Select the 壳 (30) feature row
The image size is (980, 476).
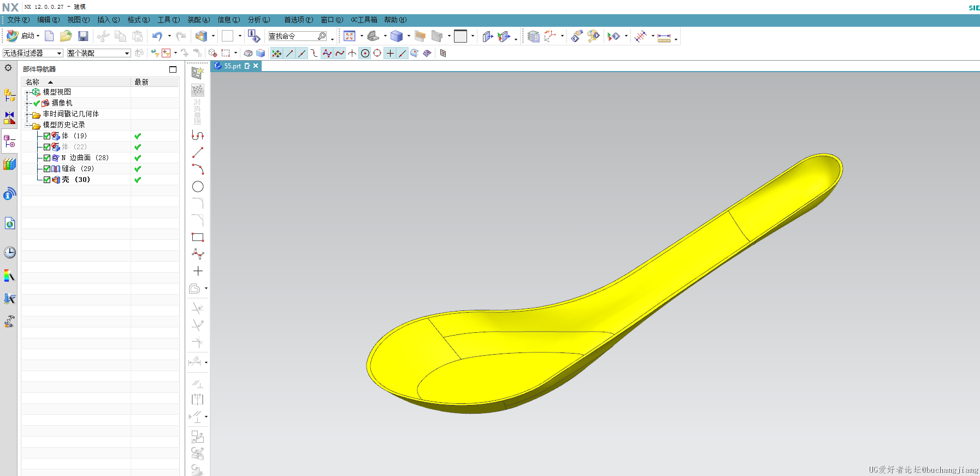[x=100, y=180]
